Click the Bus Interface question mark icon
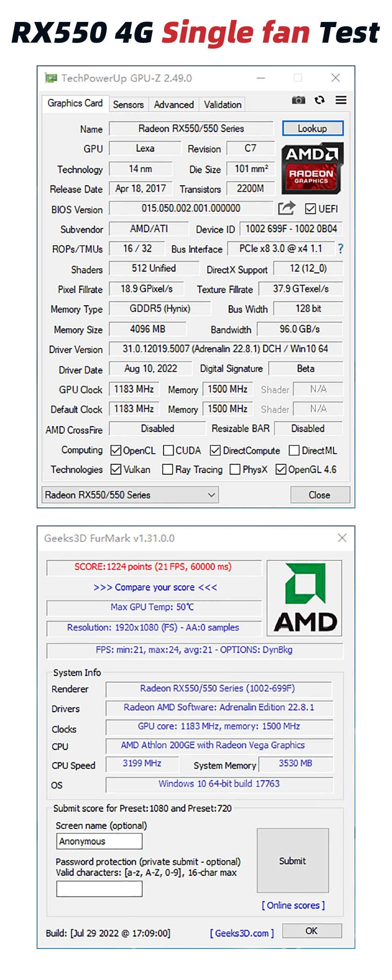Viewport: 392px width, 980px height. click(x=340, y=249)
